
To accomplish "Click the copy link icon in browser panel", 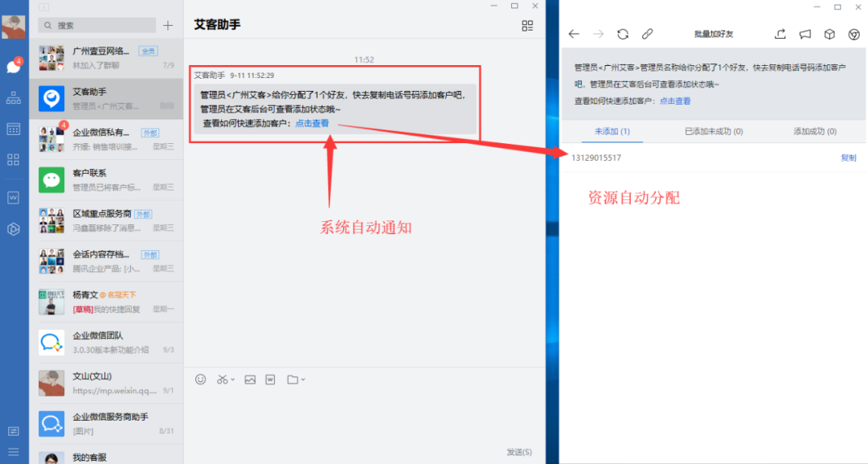I will tap(647, 34).
